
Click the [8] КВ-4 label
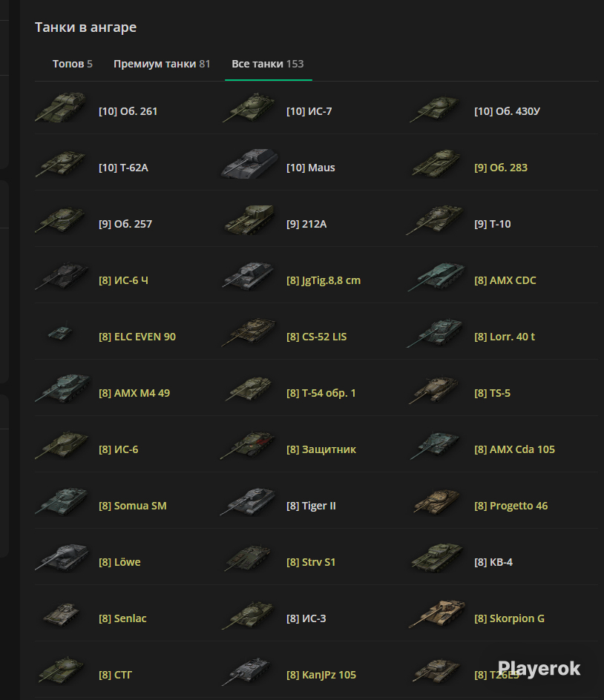[x=493, y=562]
